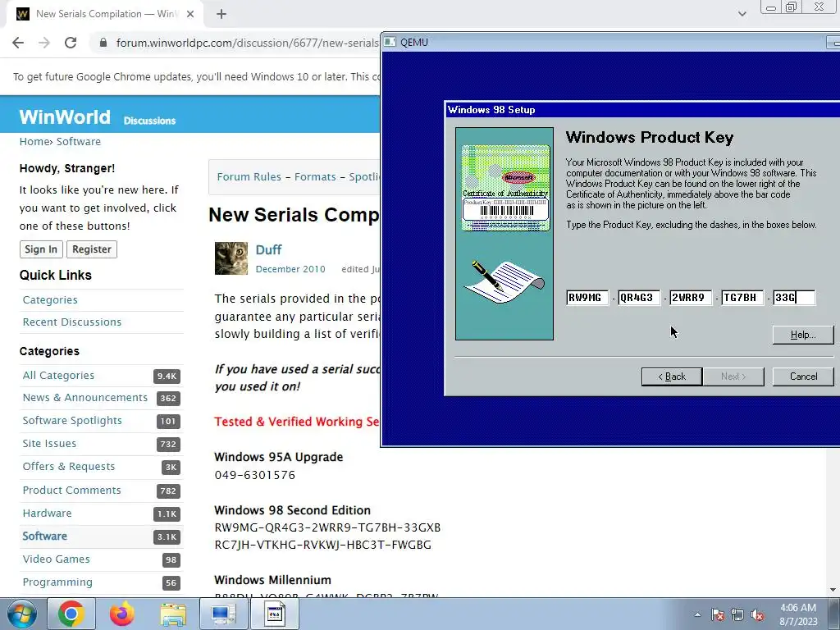Image resolution: width=840 pixels, height=630 pixels.
Task: Click the December 2010 post date
Action: 290,269
